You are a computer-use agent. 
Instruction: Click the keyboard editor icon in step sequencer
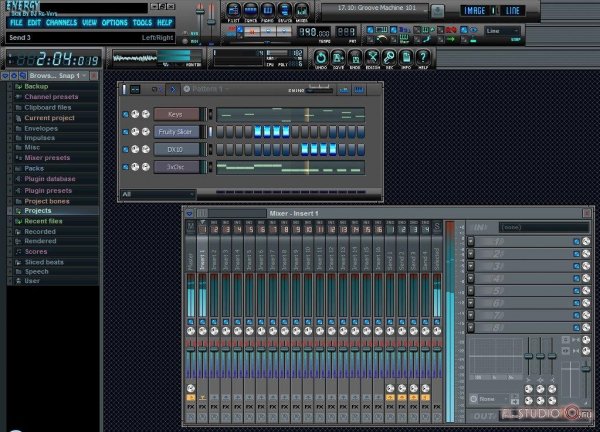359,90
